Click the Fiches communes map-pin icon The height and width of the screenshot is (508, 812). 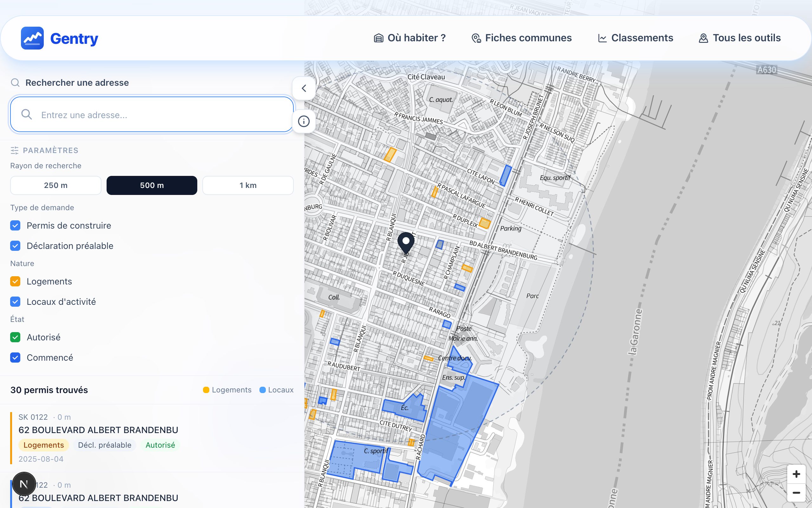click(476, 38)
